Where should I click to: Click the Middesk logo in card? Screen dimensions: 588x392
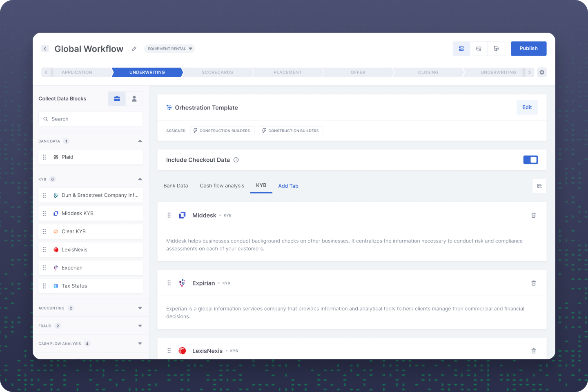(x=183, y=215)
